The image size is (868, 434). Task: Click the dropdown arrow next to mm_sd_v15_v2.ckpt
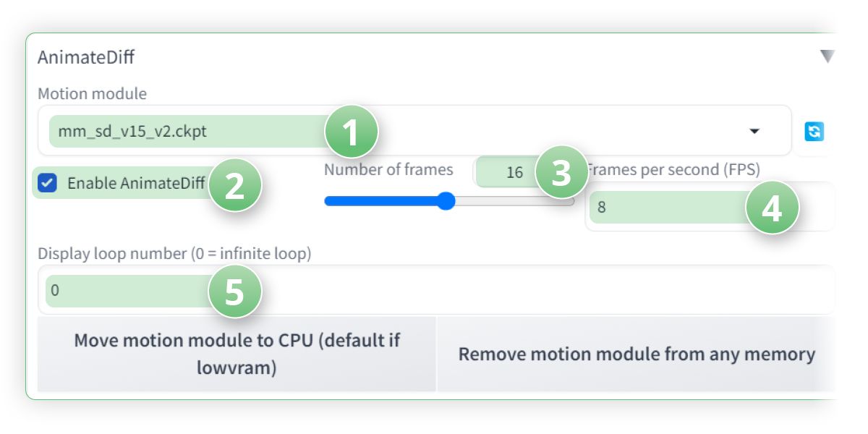pyautogui.click(x=755, y=131)
